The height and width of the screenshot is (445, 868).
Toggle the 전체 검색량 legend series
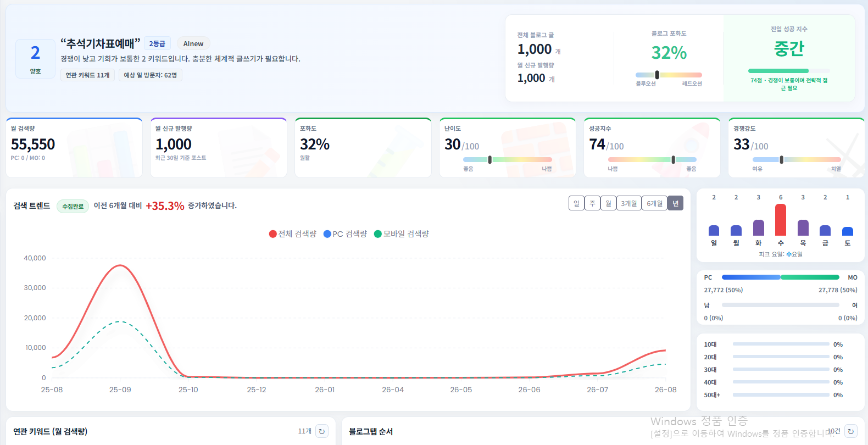pyautogui.click(x=293, y=234)
